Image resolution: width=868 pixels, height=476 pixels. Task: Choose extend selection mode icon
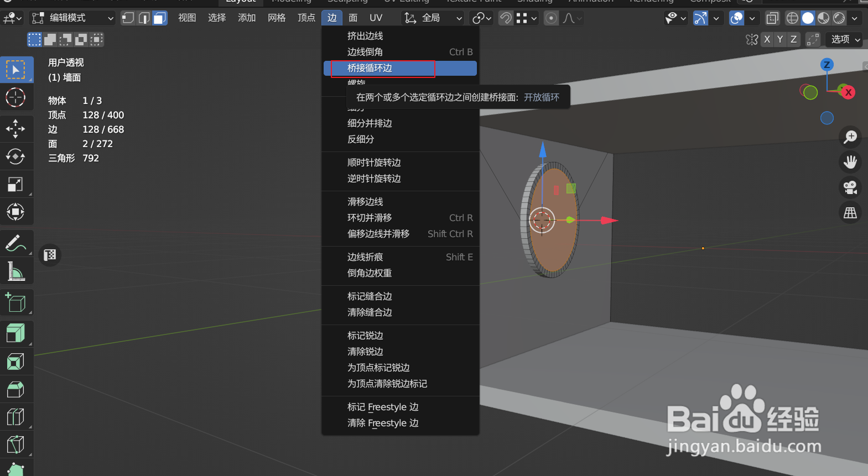coord(50,39)
